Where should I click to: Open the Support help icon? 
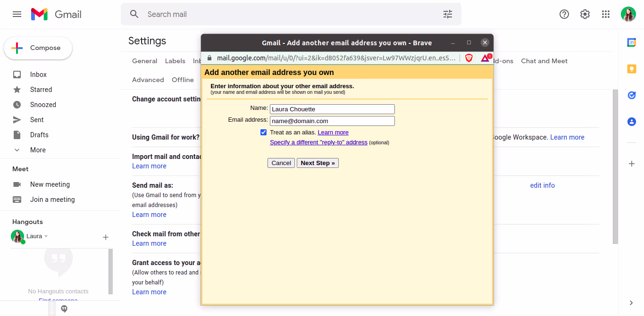pos(564,14)
